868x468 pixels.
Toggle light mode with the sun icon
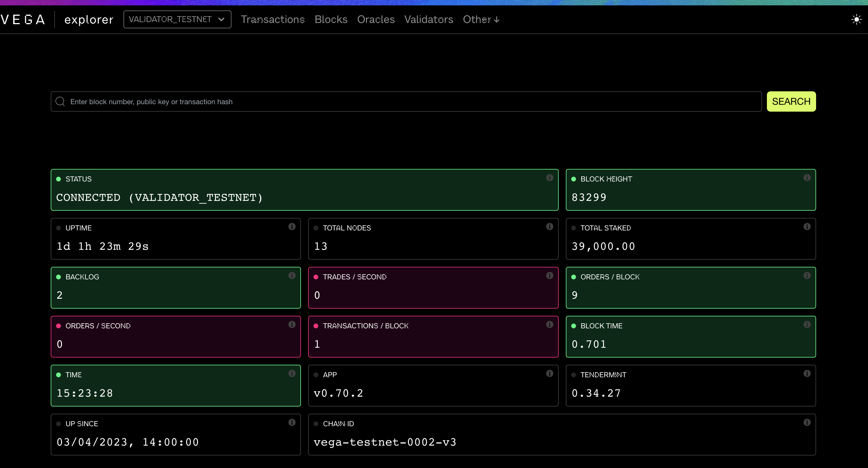click(x=856, y=19)
